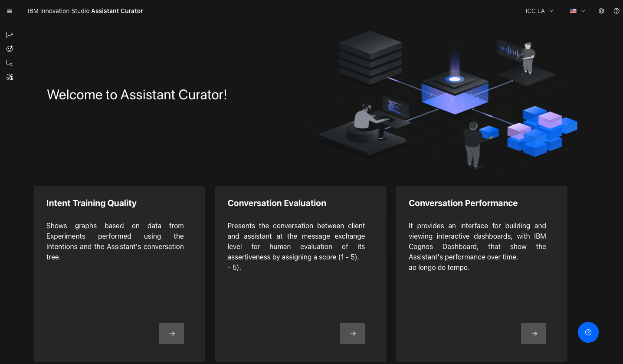The height and width of the screenshot is (364, 623).
Task: Open Intent Training Quality with its arrow button
Action: pyautogui.click(x=171, y=333)
